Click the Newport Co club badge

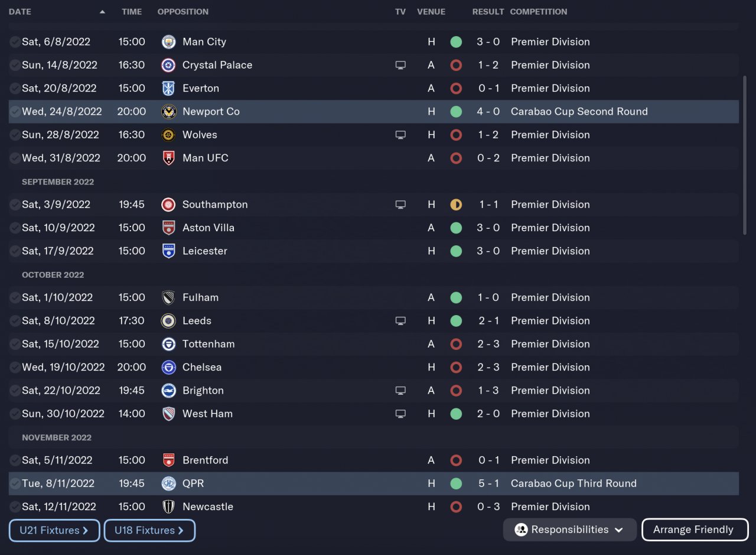[168, 112]
